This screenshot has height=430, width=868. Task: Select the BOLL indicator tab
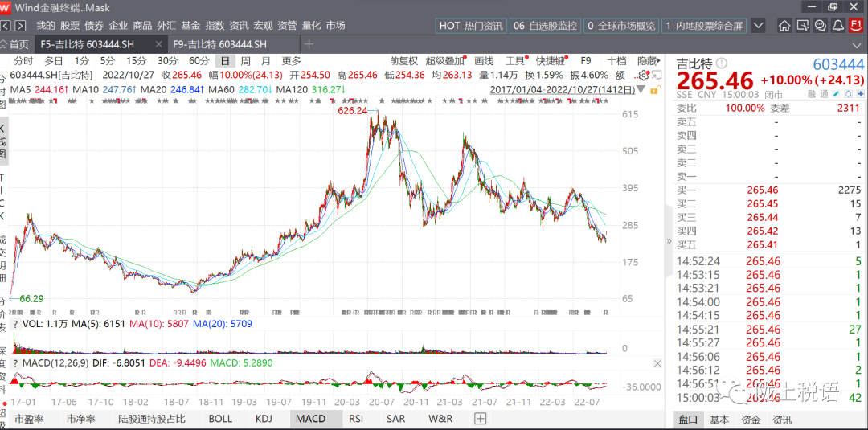pyautogui.click(x=219, y=419)
